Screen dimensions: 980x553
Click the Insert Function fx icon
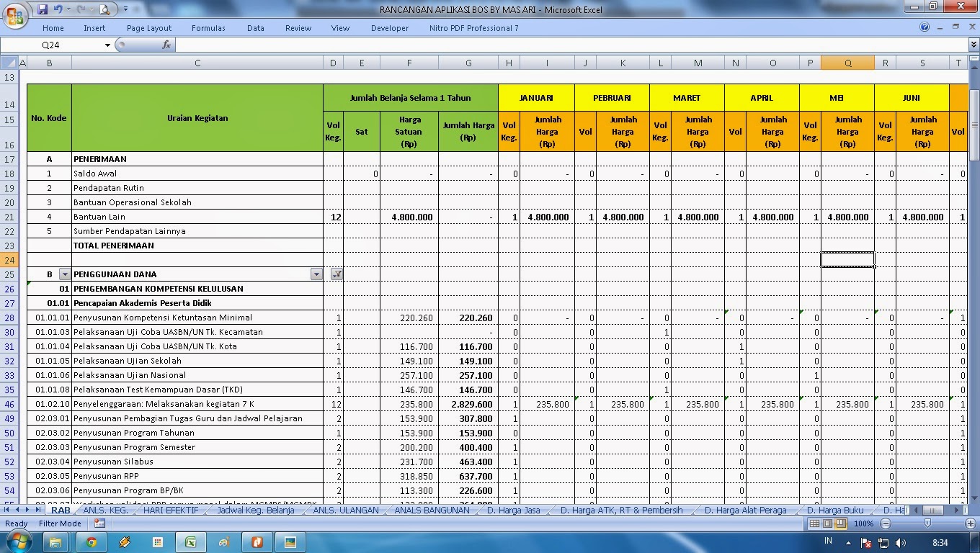[166, 45]
